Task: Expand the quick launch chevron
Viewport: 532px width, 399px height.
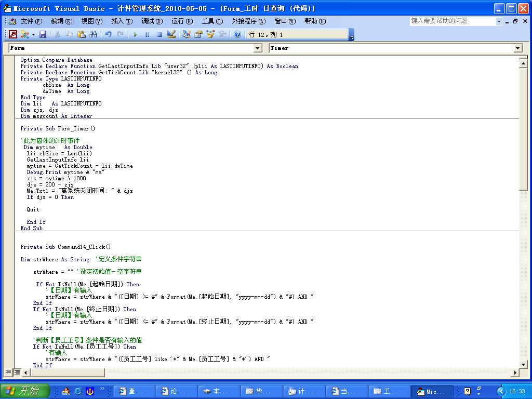Action: click(102, 389)
